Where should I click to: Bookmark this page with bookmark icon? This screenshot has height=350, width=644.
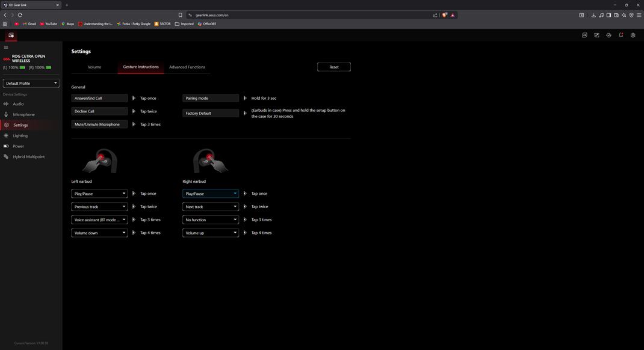click(x=180, y=15)
